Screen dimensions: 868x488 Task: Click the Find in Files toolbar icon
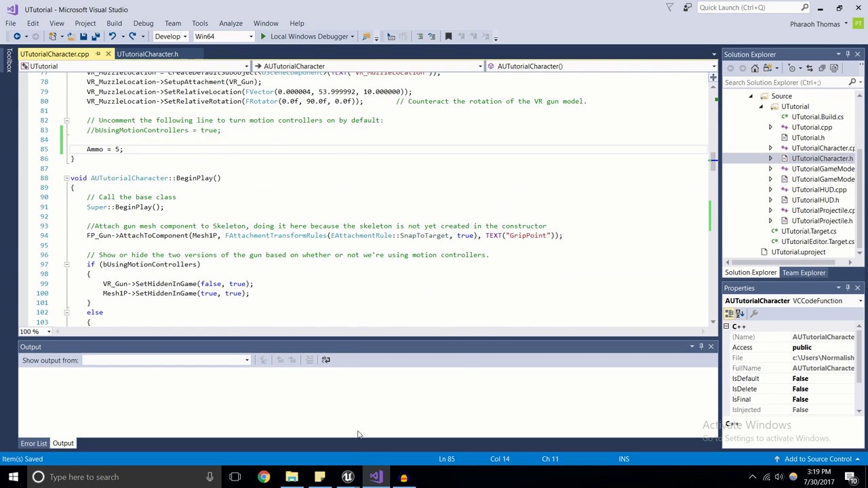(366, 37)
